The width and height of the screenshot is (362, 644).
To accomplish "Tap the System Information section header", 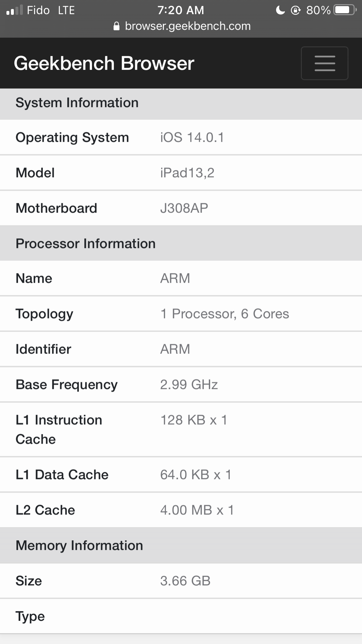I will click(77, 103).
